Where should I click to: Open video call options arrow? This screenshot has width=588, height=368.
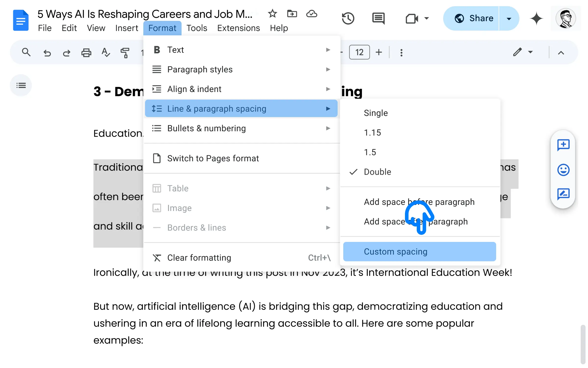(427, 18)
